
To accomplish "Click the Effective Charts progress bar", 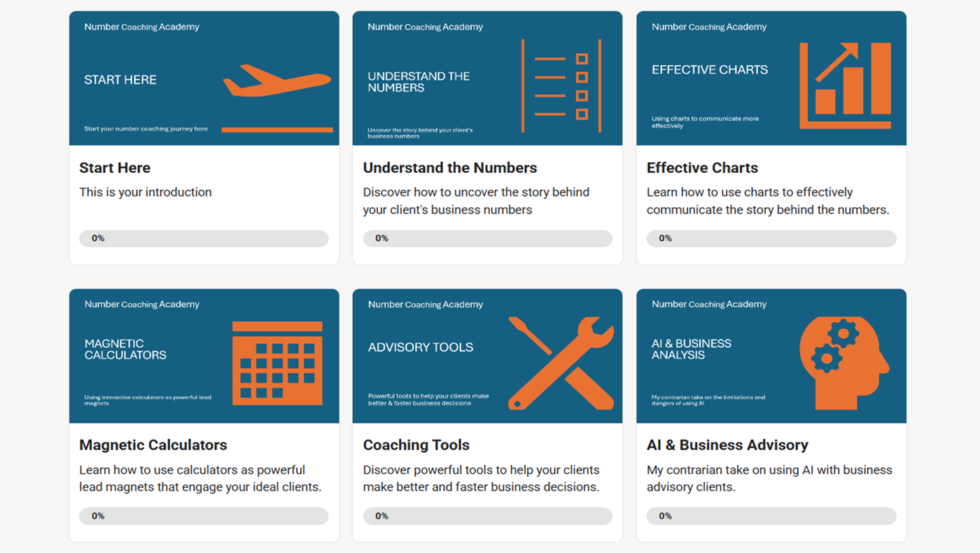I will click(x=771, y=239).
